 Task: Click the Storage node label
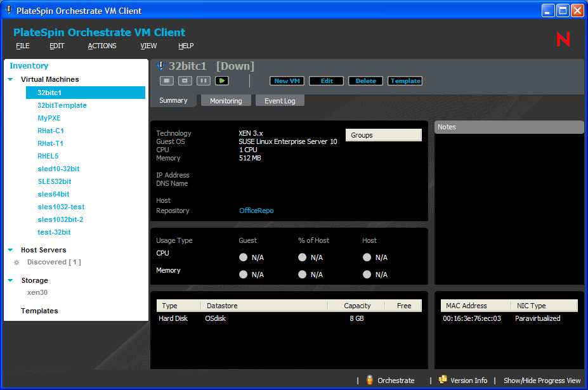[34, 280]
